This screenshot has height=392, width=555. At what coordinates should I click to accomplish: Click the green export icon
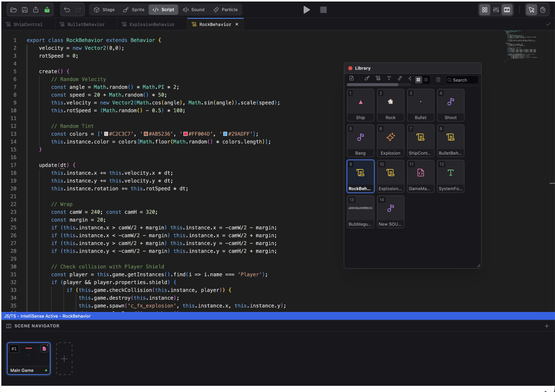[x=47, y=10]
